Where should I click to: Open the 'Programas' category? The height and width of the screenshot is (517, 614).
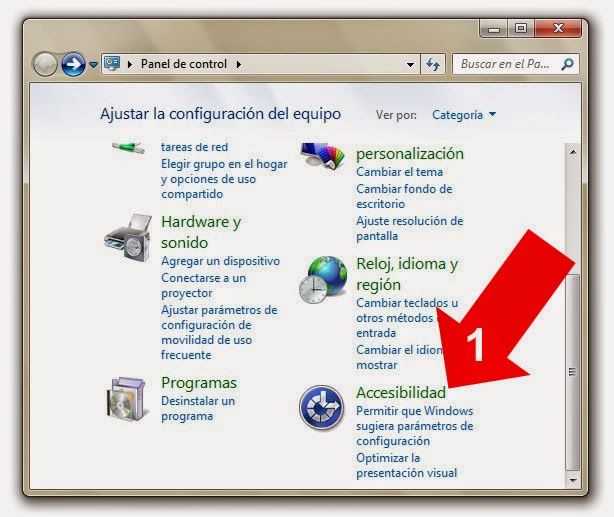(199, 383)
